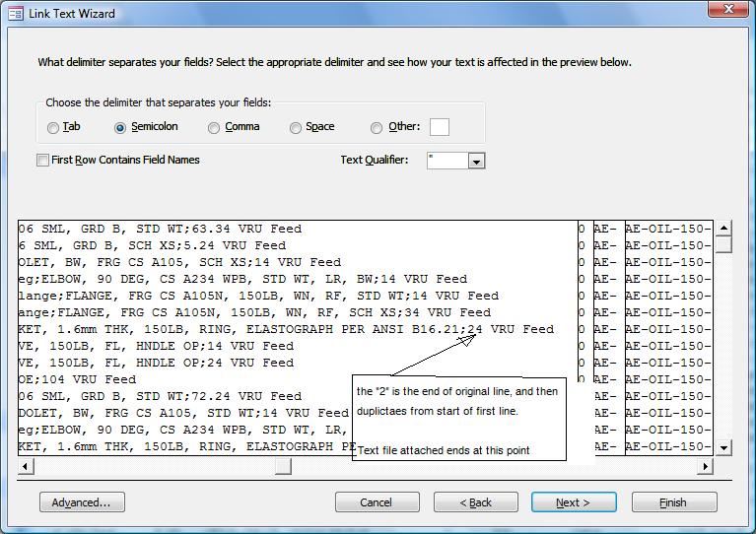Viewport: 756px width, 534px height.
Task: Click row 'SCH XS;34 VRU Feed'
Action: pos(254,312)
